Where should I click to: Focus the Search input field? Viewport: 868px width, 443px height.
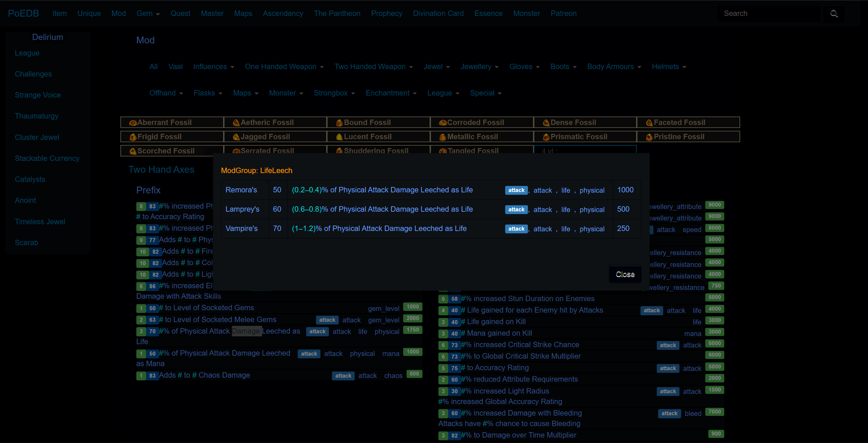(770, 14)
